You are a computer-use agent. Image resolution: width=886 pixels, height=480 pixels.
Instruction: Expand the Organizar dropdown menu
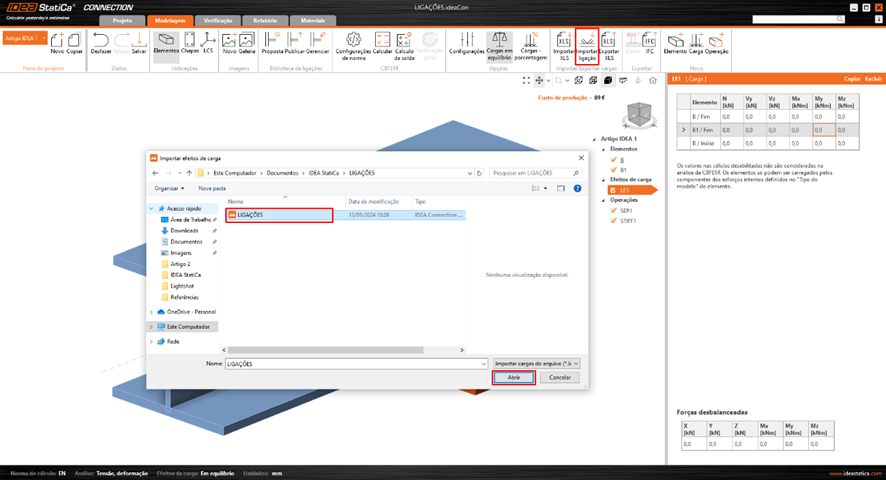(171, 188)
